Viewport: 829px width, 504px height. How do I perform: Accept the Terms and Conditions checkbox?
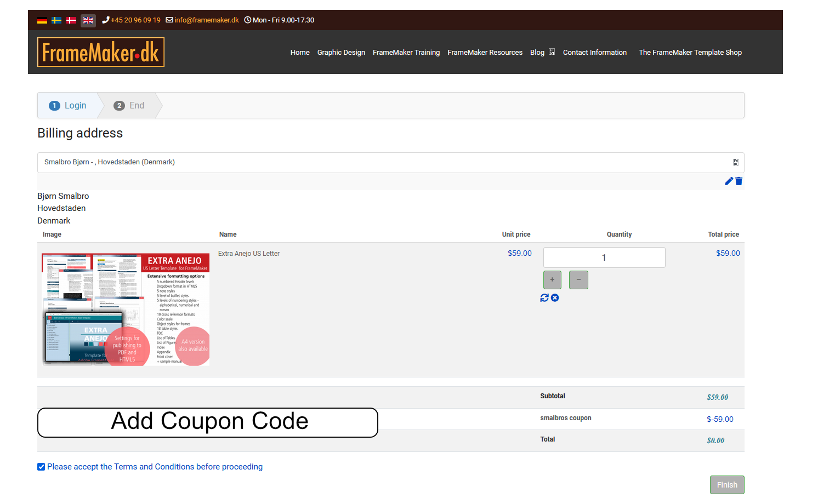point(41,467)
